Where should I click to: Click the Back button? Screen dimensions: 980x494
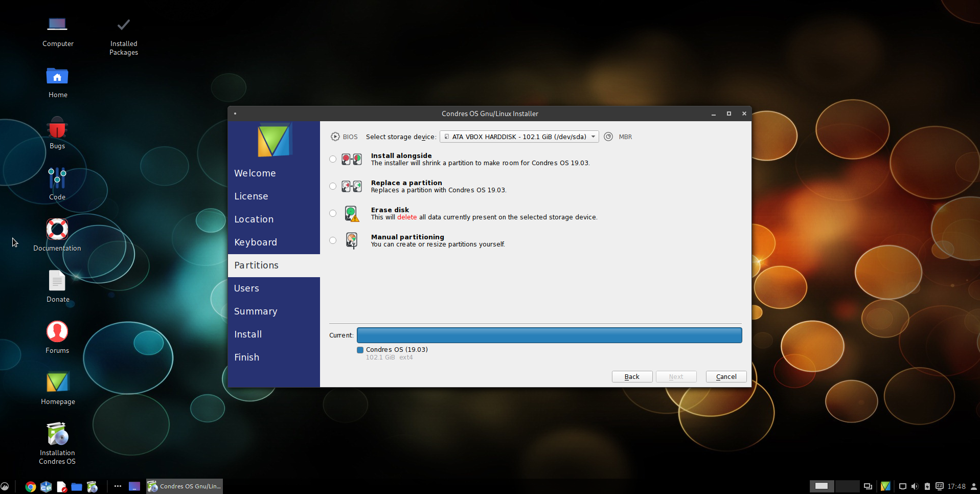pyautogui.click(x=632, y=377)
